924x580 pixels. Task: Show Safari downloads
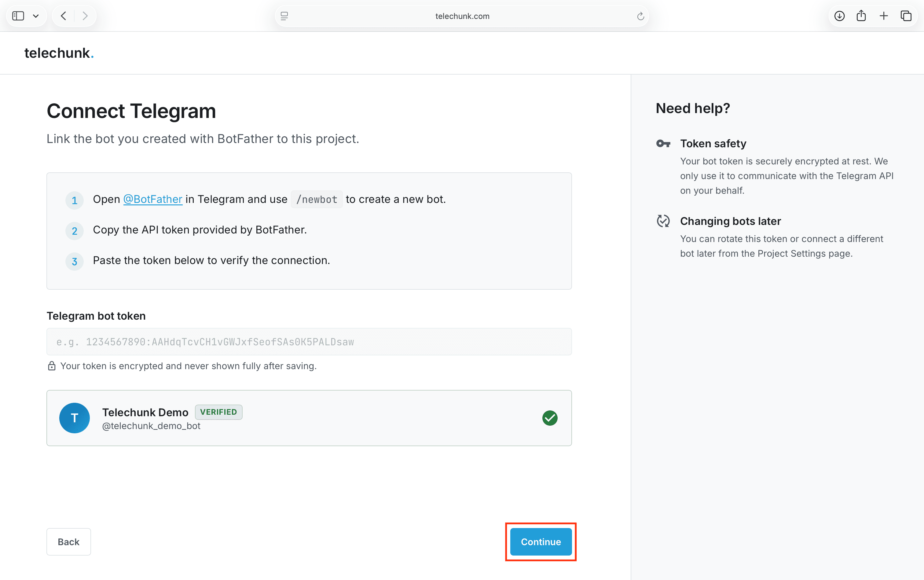839,16
